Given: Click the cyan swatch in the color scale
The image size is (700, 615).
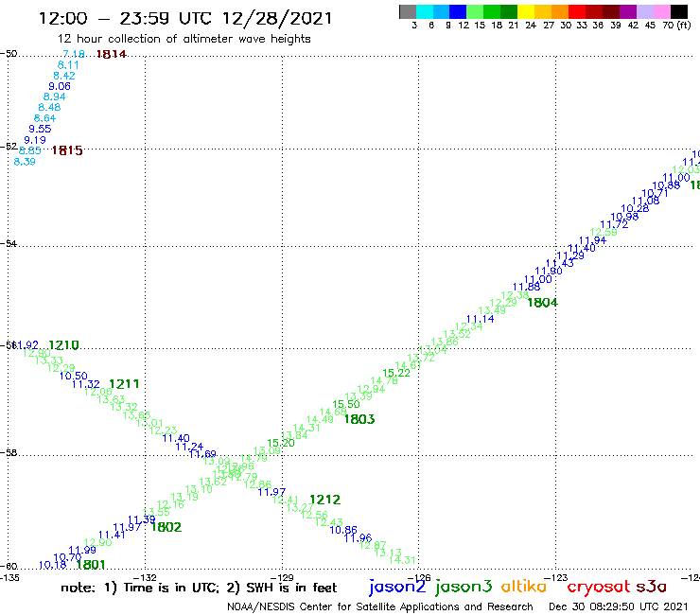Looking at the screenshot, I should pyautogui.click(x=424, y=11).
